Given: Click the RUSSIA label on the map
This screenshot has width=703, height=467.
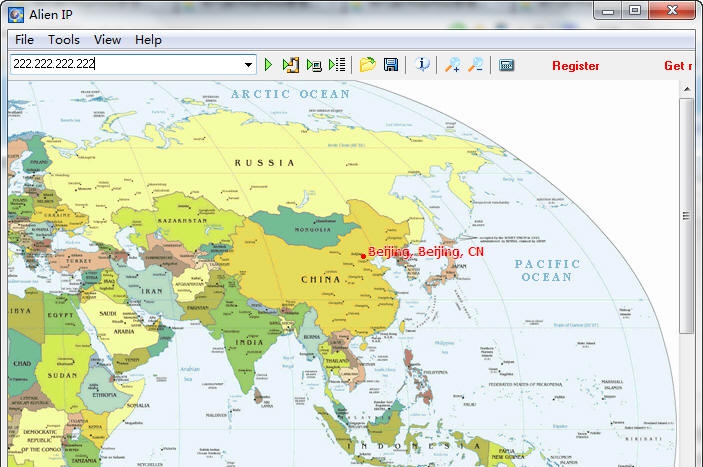Looking at the screenshot, I should pos(265,163).
